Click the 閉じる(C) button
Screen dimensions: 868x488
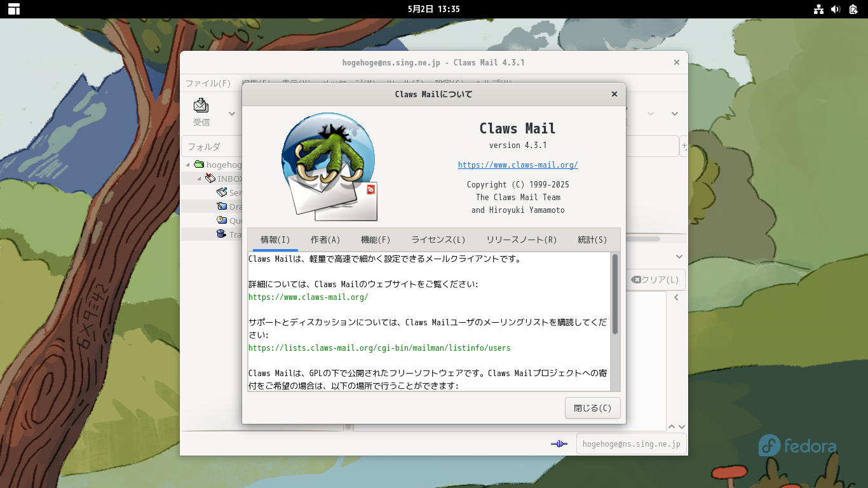pyautogui.click(x=592, y=409)
